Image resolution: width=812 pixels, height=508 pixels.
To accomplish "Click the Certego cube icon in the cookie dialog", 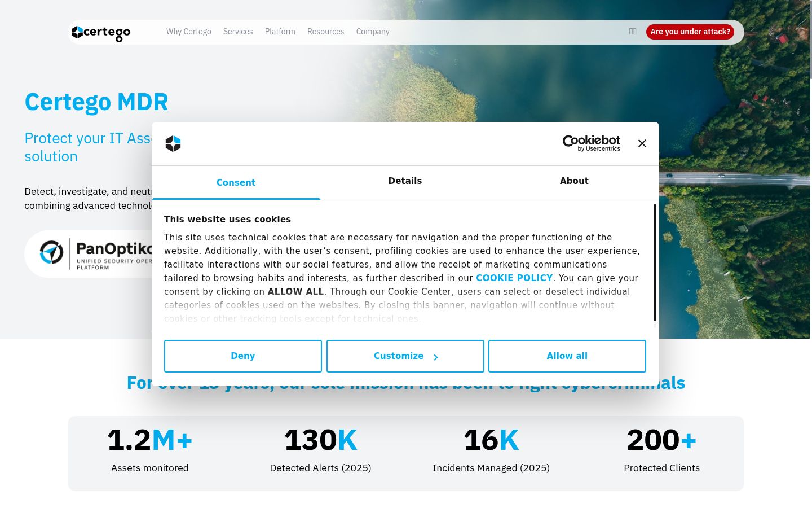I will [x=173, y=143].
